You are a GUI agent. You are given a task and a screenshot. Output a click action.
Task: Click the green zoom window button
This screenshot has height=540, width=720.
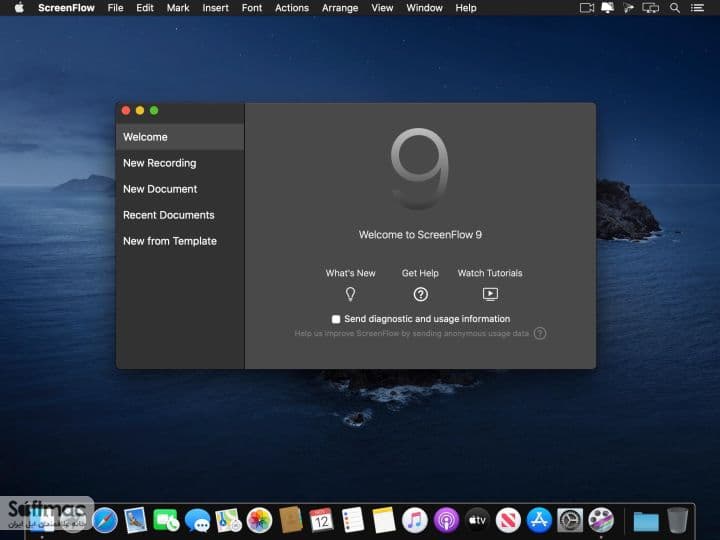point(154,111)
